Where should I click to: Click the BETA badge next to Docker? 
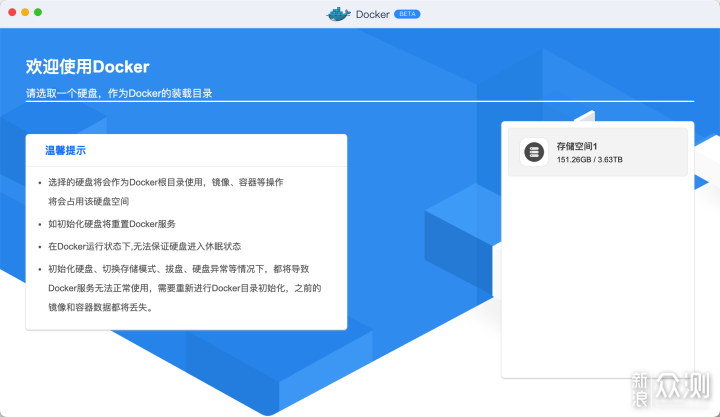coord(407,14)
